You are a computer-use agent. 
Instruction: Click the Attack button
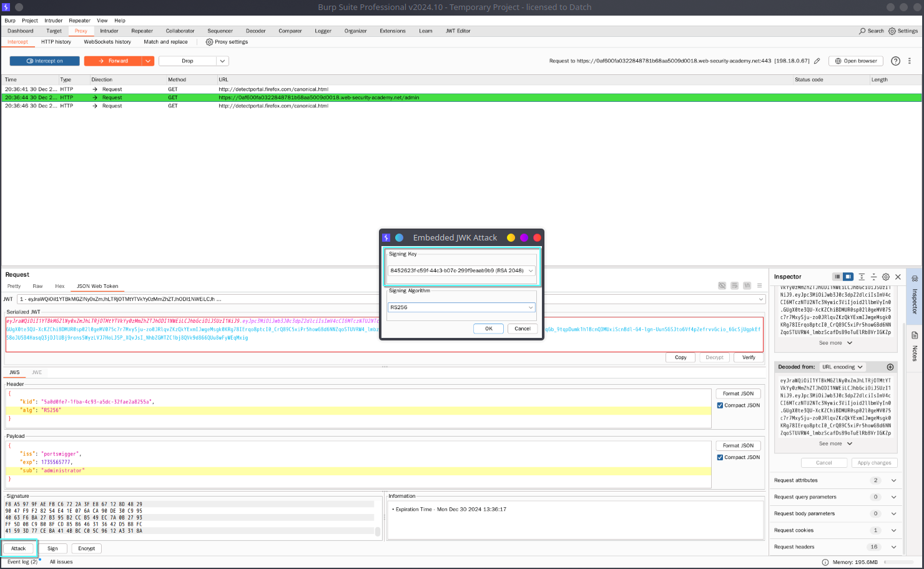(x=19, y=548)
